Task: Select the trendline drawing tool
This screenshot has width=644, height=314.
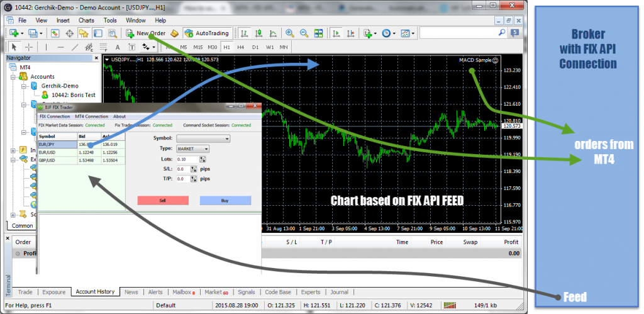Action: pyautogui.click(x=75, y=47)
